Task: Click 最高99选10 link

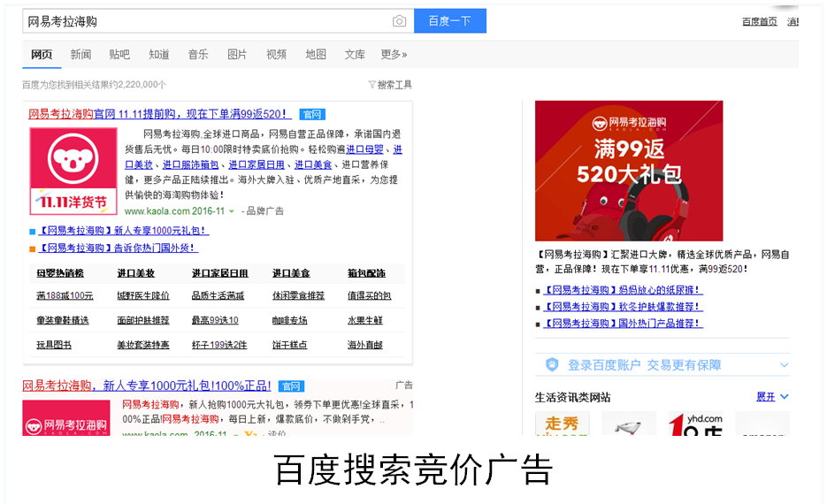Action: click(x=215, y=321)
